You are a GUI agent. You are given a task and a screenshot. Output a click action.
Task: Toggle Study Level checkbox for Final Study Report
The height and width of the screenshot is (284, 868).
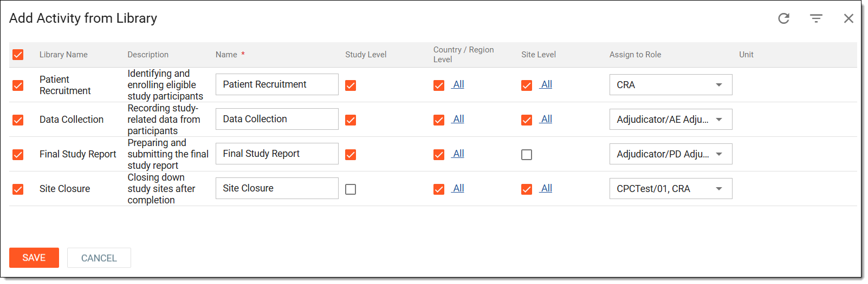351,155
